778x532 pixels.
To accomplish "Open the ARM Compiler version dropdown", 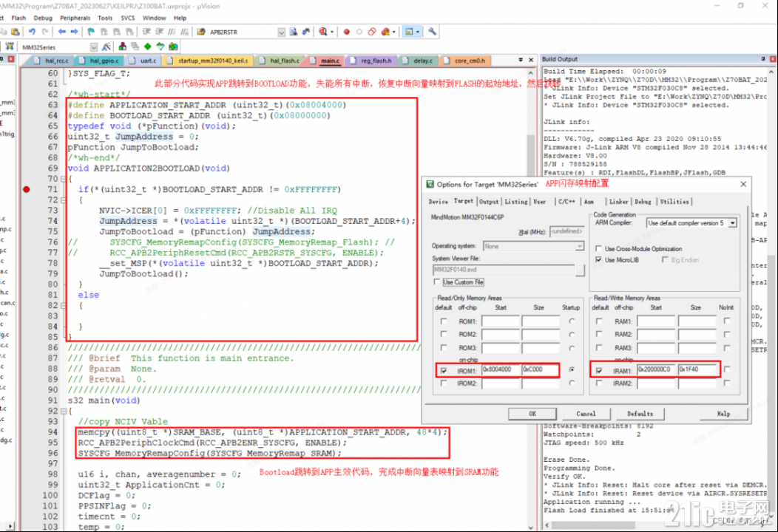I will pos(732,223).
